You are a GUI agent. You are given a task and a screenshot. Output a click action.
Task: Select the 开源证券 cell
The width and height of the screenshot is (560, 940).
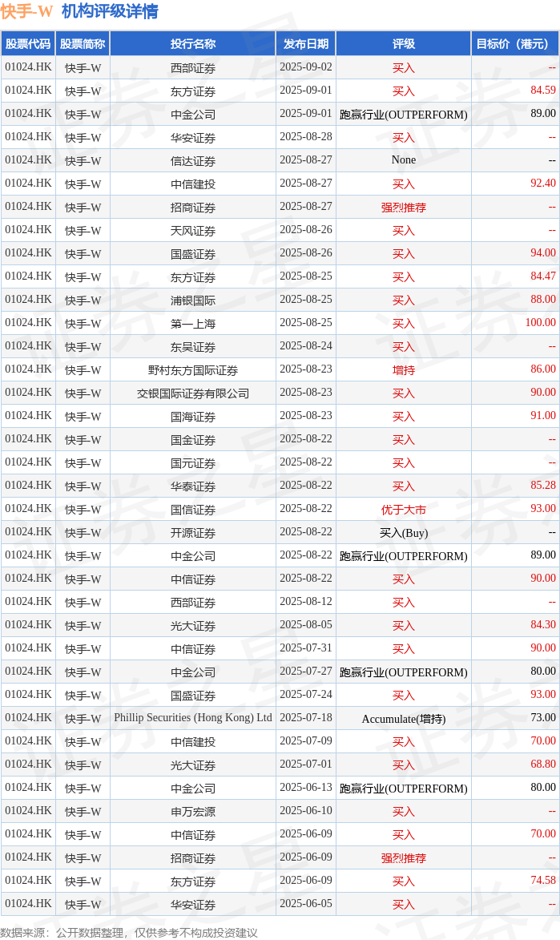click(x=193, y=532)
